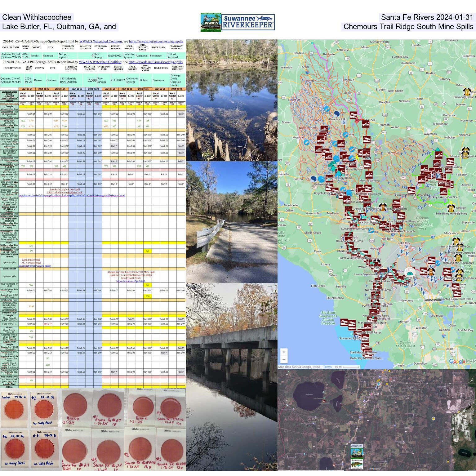Click the Fowlers Bluff Ramp marker
The width and height of the screenshot is (476, 476).
tap(367, 327)
